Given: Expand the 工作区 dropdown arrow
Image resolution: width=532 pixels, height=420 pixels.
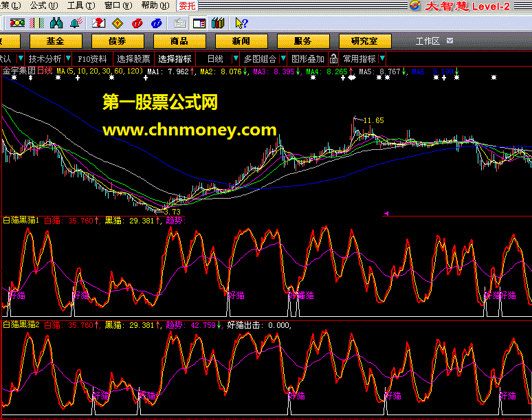Looking at the screenshot, I should [x=450, y=41].
